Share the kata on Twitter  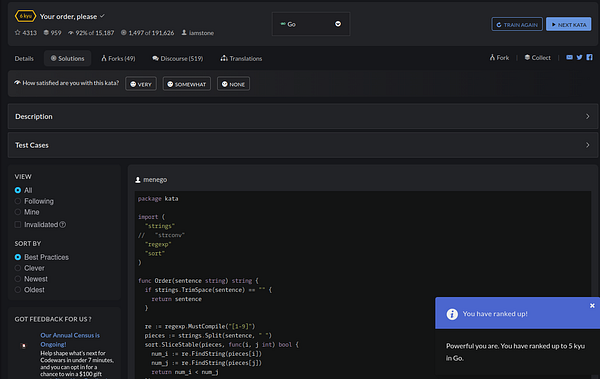tap(579, 57)
